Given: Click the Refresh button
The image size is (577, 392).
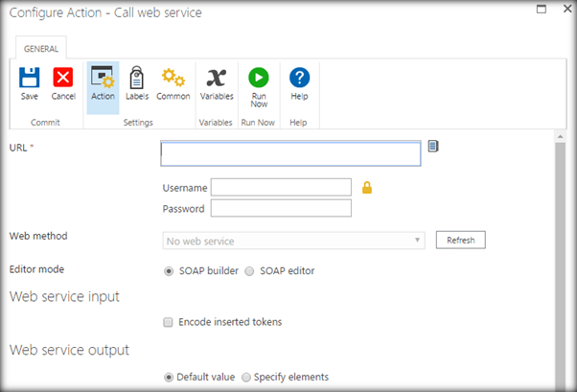Looking at the screenshot, I should point(460,241).
